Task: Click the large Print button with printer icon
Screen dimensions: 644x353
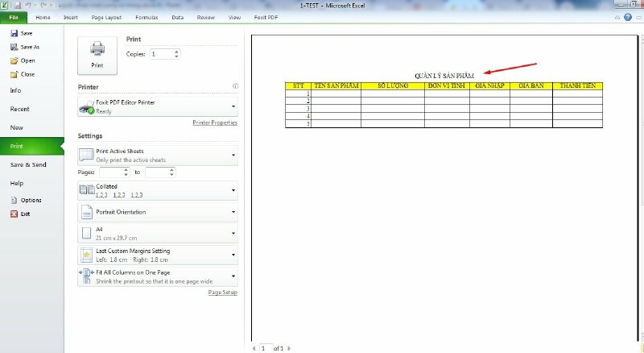Action: (x=97, y=55)
